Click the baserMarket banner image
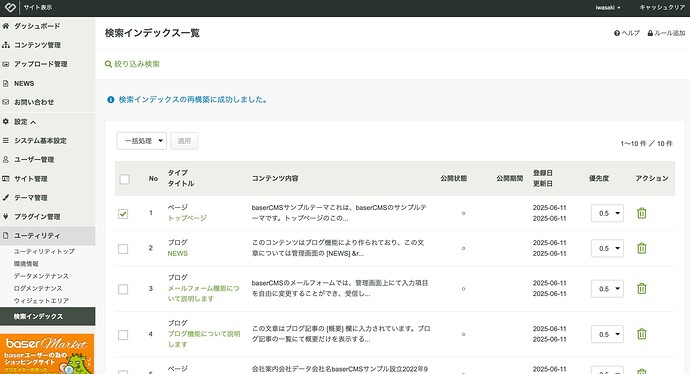Viewport: 690px width, 374px height. [x=47, y=354]
